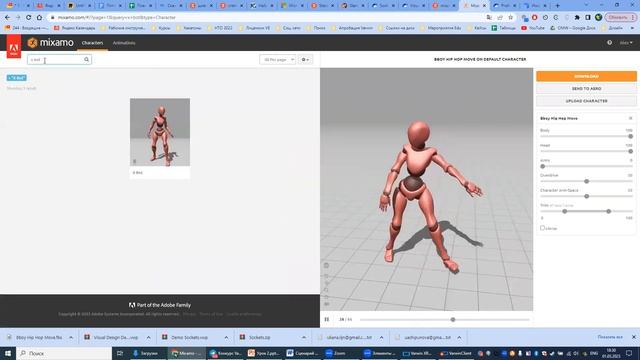Adjust the Body slider handle
The height and width of the screenshot is (360, 640).
631,136
